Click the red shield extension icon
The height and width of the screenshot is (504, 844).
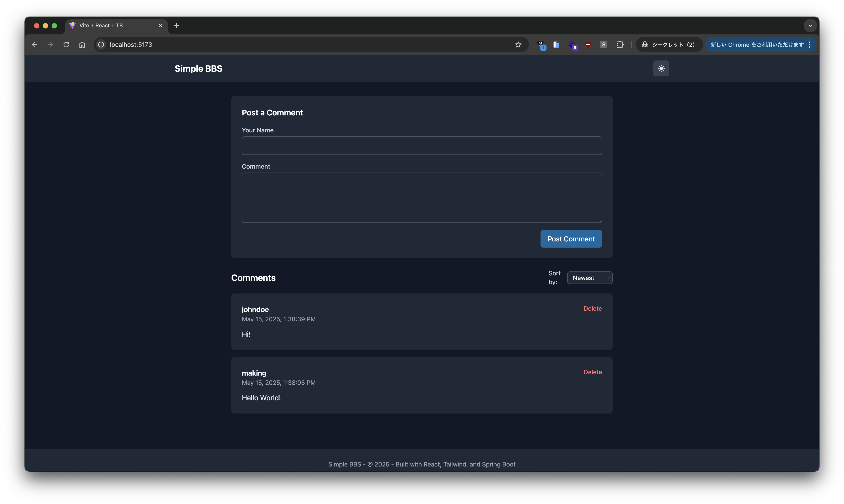(588, 45)
